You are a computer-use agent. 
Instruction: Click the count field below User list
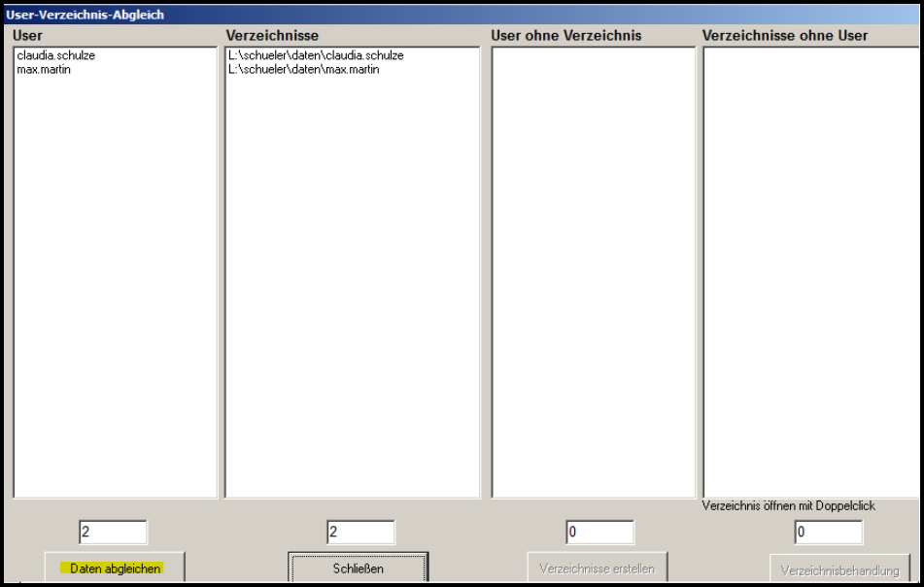[x=113, y=533]
